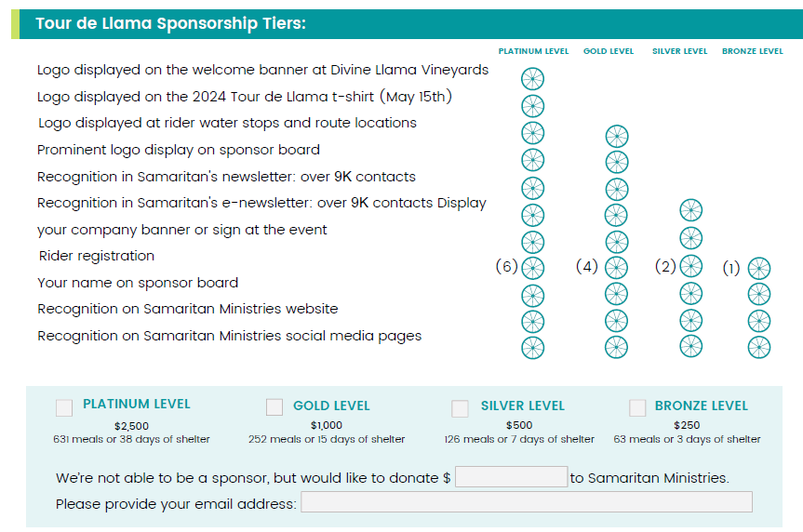Select the Silver Level $500 checkbox
The height and width of the screenshot is (532, 803).
pos(460,408)
